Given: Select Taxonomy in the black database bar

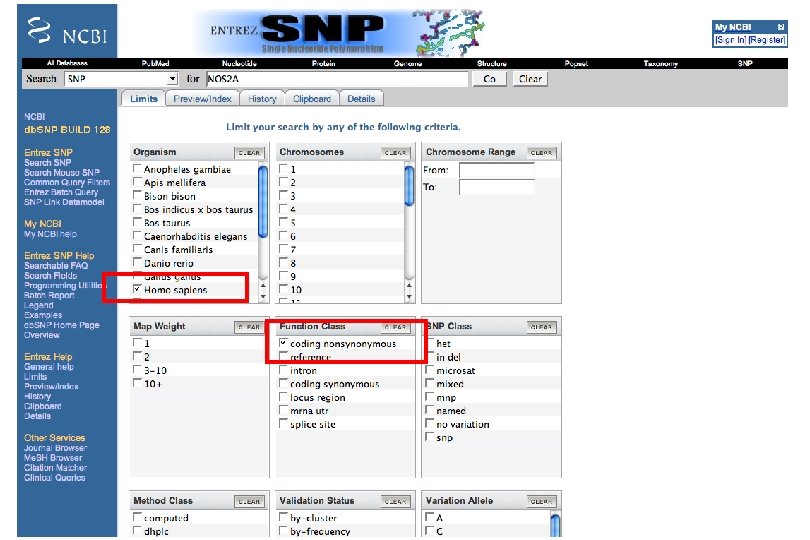Looking at the screenshot, I should click(x=660, y=63).
